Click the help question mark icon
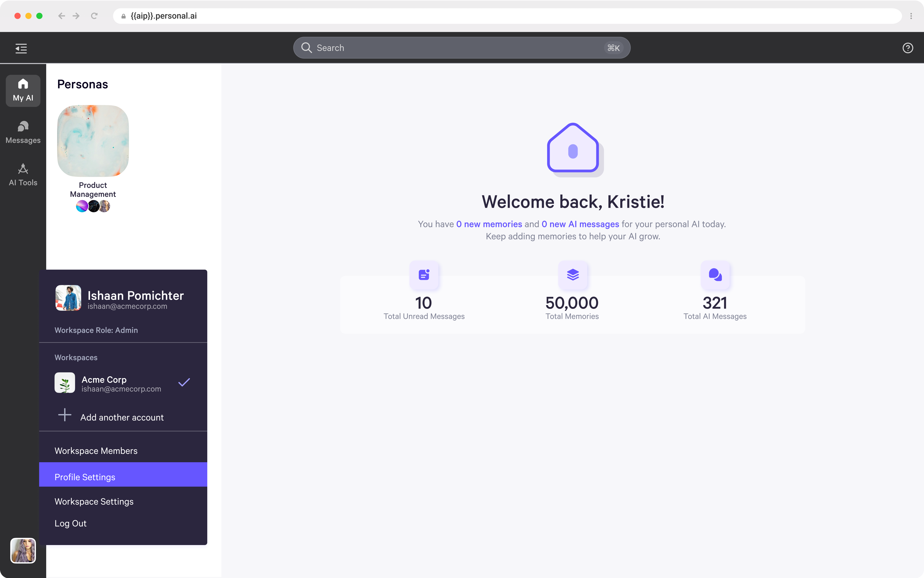 (908, 48)
